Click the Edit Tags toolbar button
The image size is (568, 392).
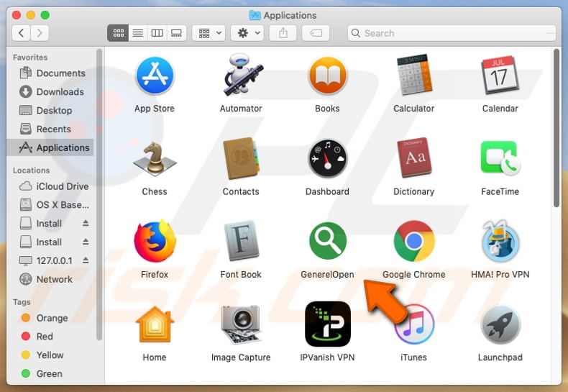click(316, 33)
